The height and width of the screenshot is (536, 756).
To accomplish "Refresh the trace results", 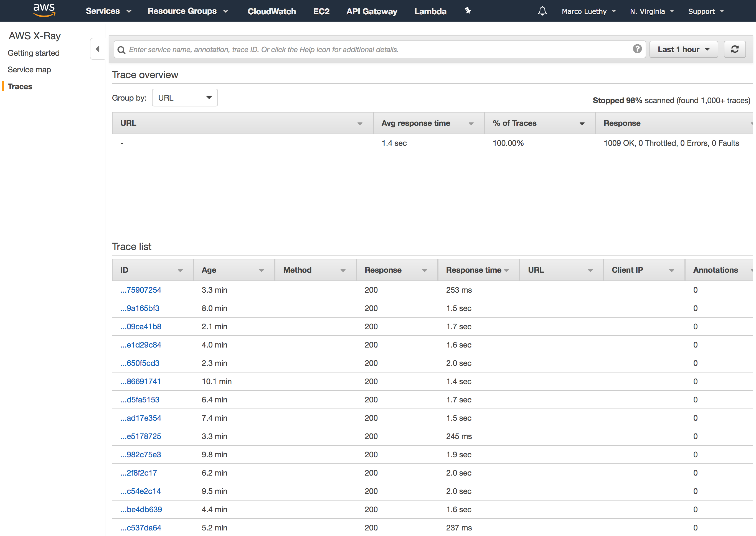I will click(x=735, y=50).
